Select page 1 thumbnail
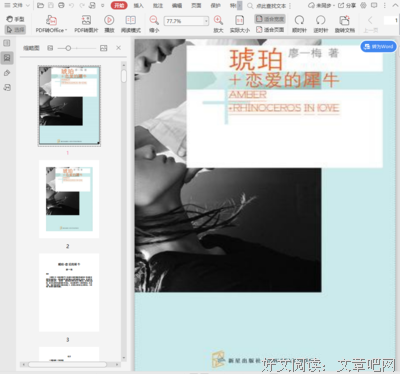Screen dimensions: 400x374 pyautogui.click(x=69, y=106)
